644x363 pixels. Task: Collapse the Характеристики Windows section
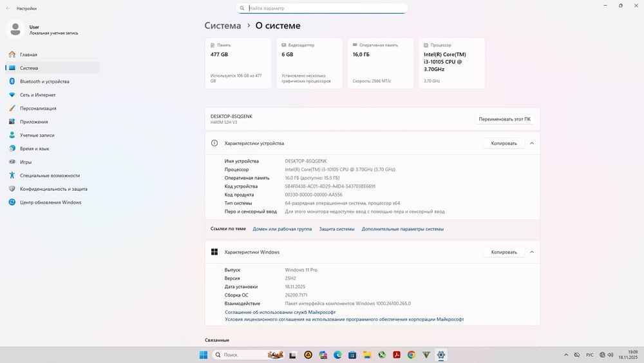(x=532, y=252)
